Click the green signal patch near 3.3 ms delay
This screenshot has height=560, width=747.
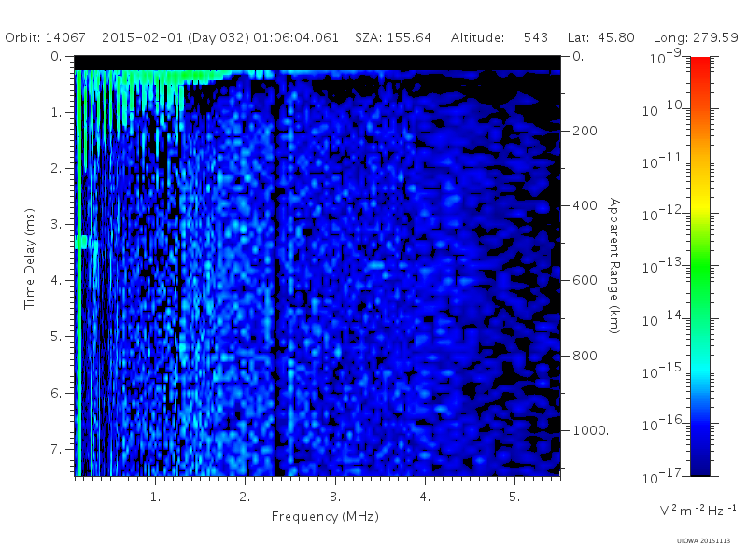[x=81, y=242]
